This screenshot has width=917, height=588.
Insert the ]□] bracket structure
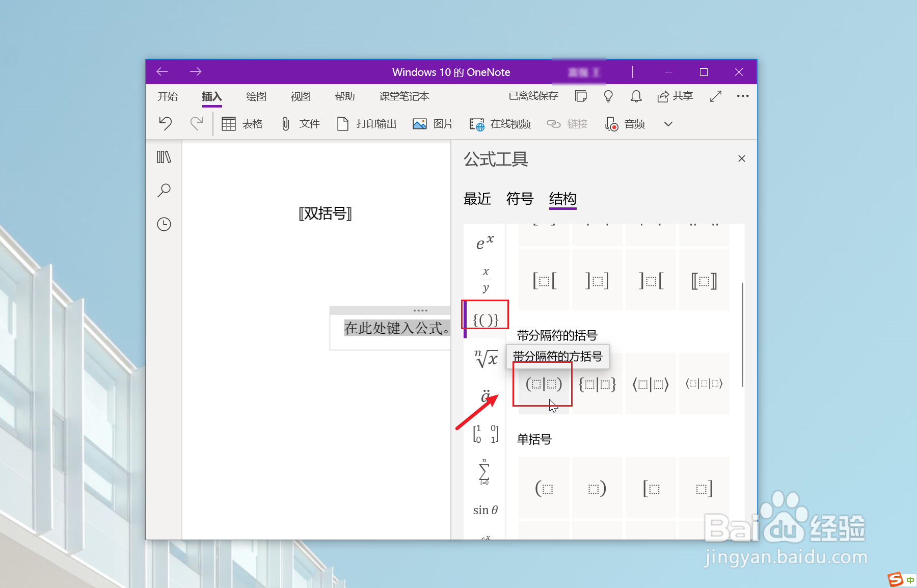[x=597, y=280]
